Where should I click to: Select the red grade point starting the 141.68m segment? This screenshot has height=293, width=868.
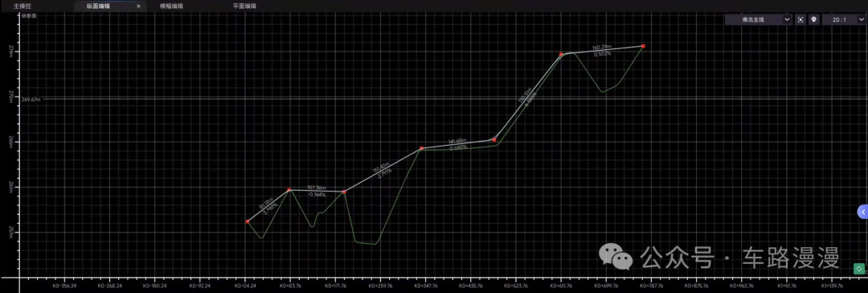point(422,148)
